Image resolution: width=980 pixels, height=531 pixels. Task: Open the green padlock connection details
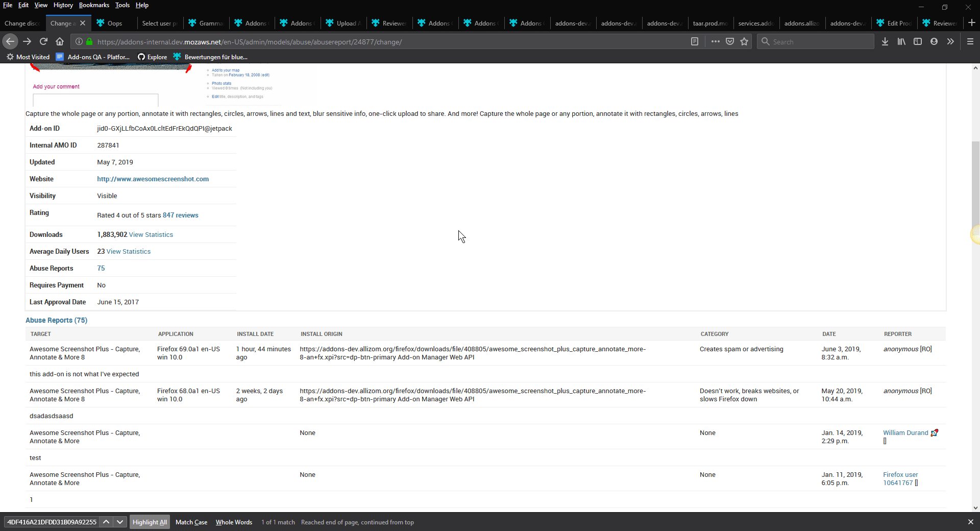click(x=89, y=42)
